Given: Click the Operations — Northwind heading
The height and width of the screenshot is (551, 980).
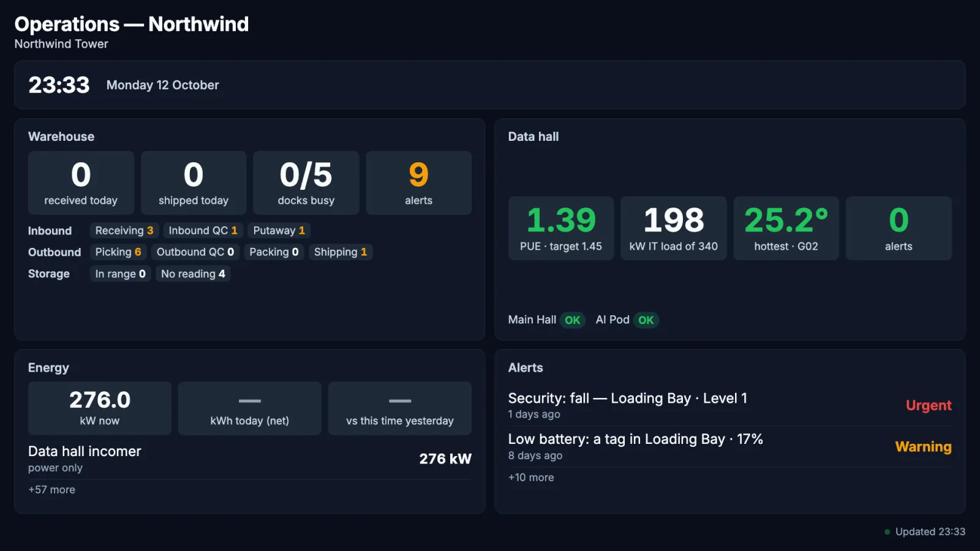Looking at the screenshot, I should (x=132, y=24).
